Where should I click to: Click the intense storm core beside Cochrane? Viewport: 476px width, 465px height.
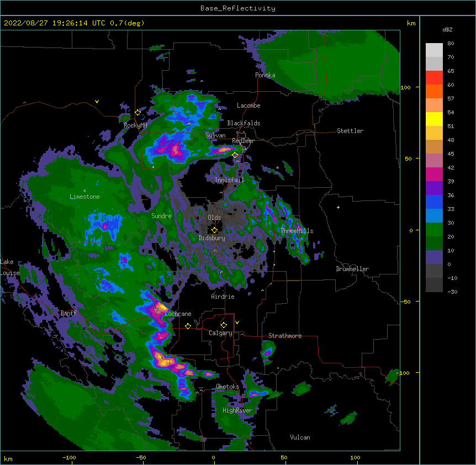(158, 310)
